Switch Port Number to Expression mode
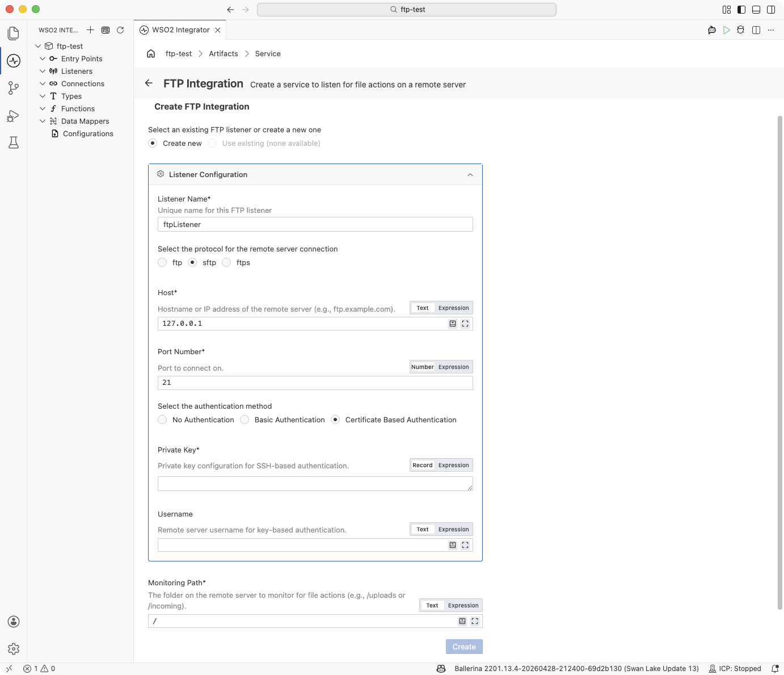 tap(454, 367)
